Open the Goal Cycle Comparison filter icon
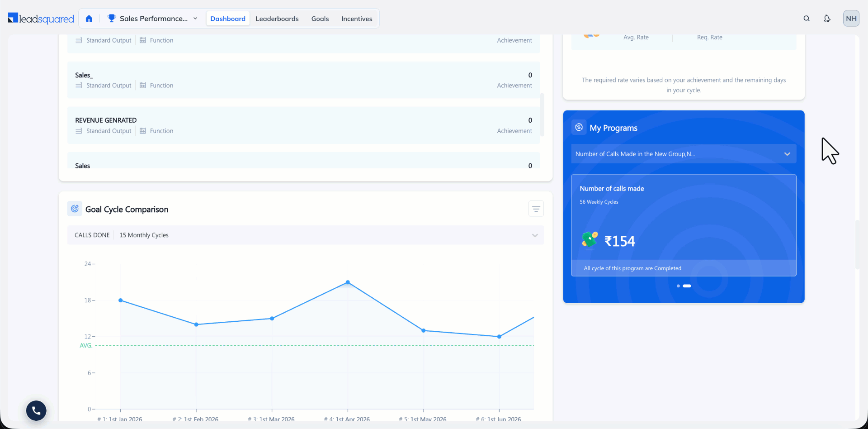The height and width of the screenshot is (429, 868). (x=536, y=209)
